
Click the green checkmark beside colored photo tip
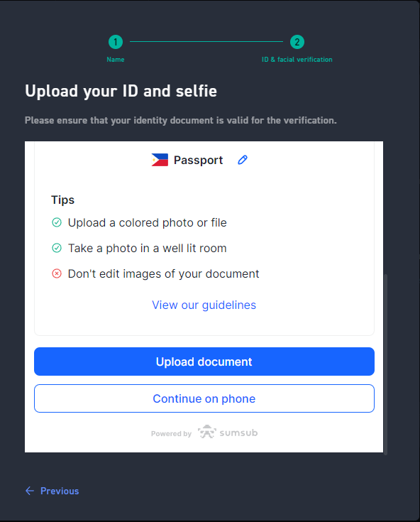click(x=57, y=222)
